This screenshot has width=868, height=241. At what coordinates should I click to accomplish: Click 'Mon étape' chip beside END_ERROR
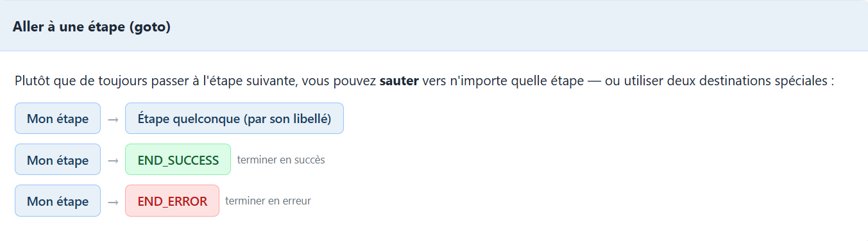pyautogui.click(x=58, y=201)
